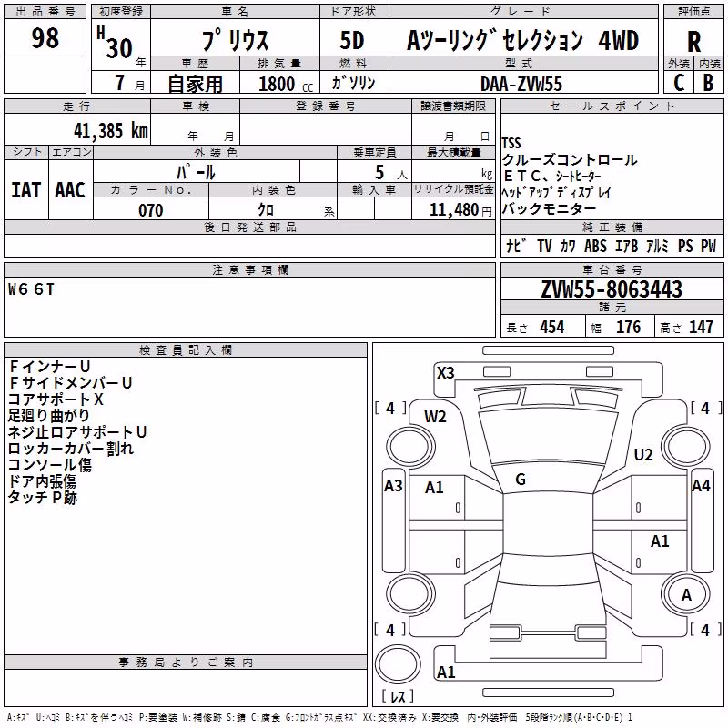
Task: Click height value 147
Action: coord(701,328)
